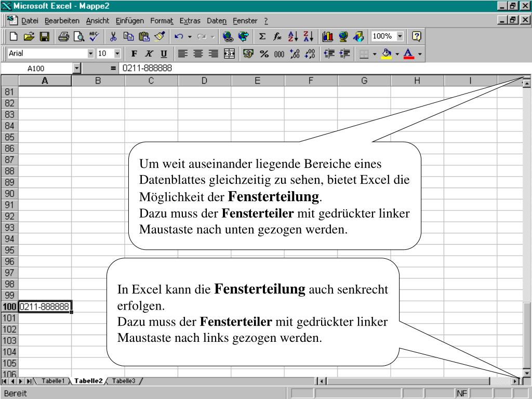Expand font color dropdown arrow
The image size is (532, 399).
[420, 54]
